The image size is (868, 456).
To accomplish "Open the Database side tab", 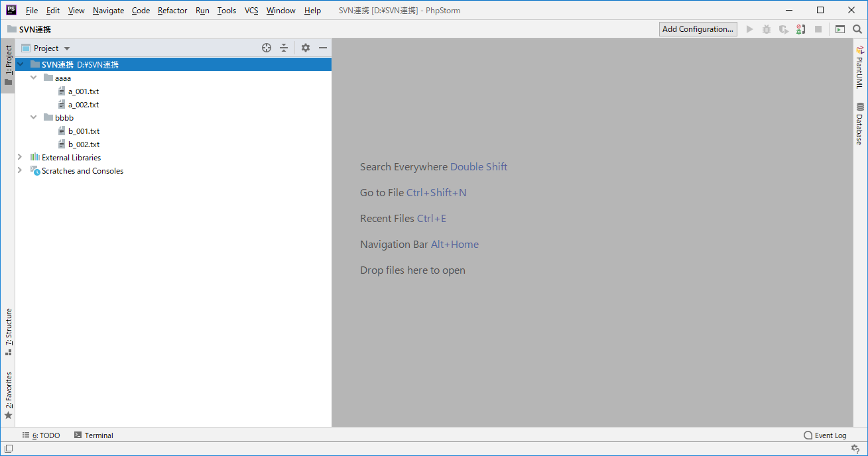I will point(859,124).
